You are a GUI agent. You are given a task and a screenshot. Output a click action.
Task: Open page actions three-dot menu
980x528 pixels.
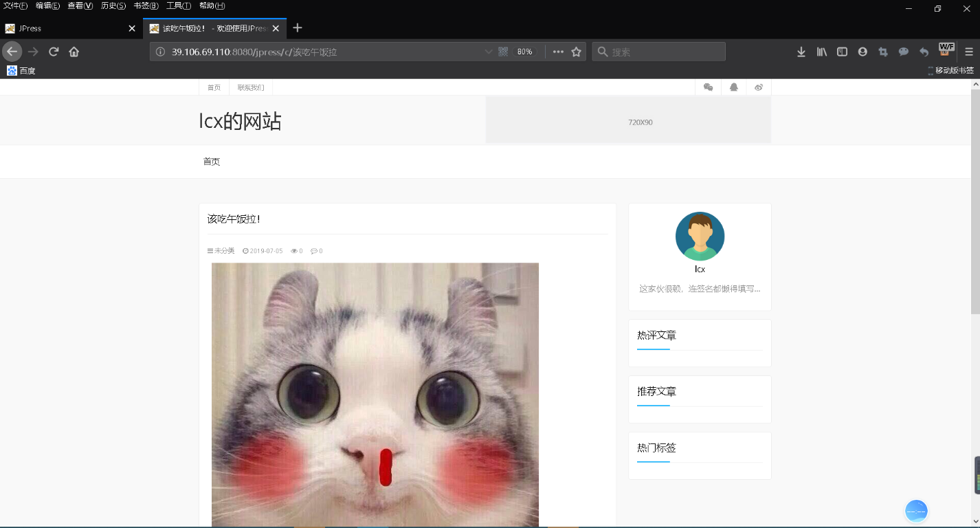click(558, 52)
